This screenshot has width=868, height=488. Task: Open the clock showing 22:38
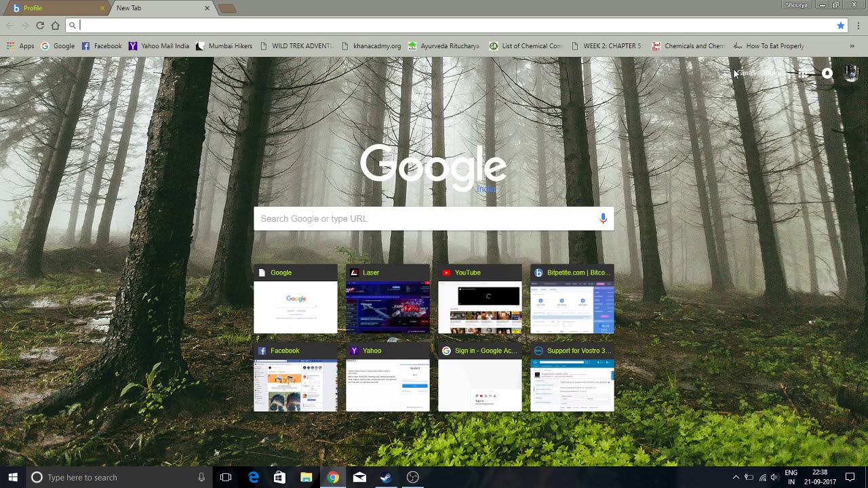820,477
